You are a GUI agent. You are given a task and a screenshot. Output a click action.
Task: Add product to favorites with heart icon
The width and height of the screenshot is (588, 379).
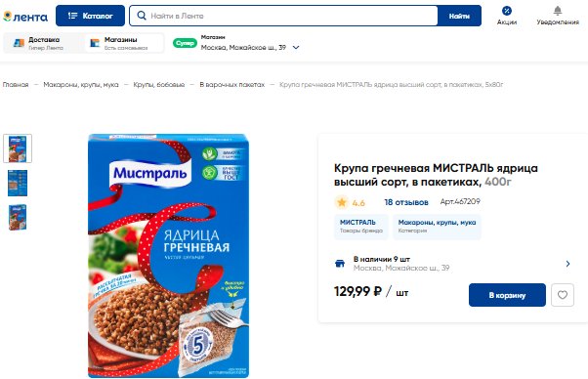coord(563,295)
